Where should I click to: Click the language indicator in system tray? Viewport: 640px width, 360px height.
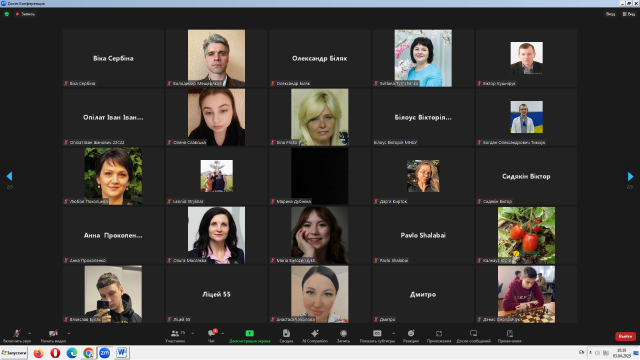tap(581, 352)
